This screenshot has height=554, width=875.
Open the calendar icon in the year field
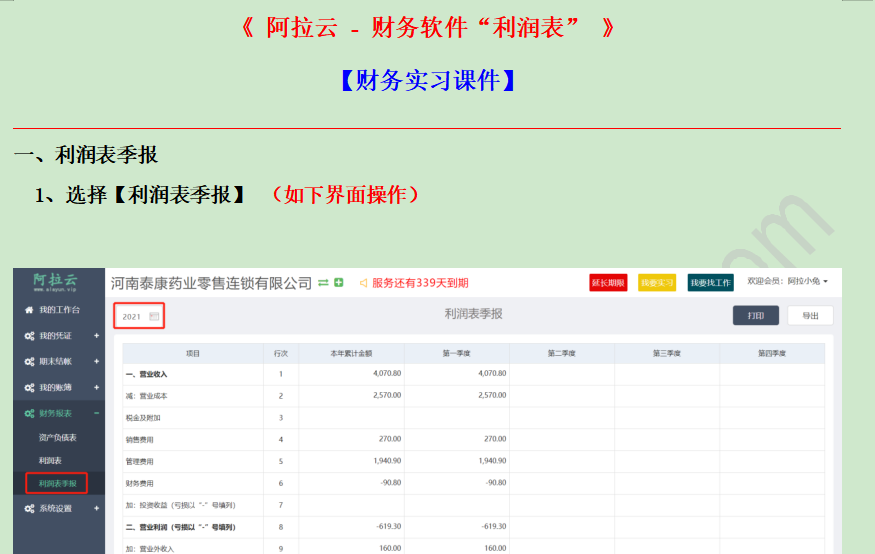(x=154, y=316)
